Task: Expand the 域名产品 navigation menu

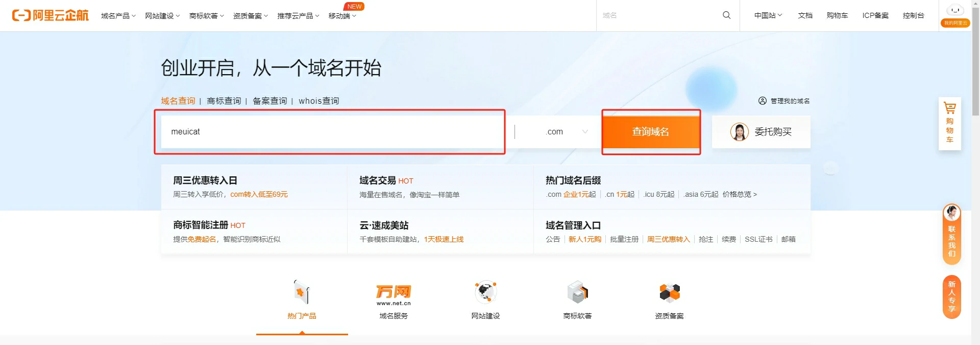Action: coord(118,16)
